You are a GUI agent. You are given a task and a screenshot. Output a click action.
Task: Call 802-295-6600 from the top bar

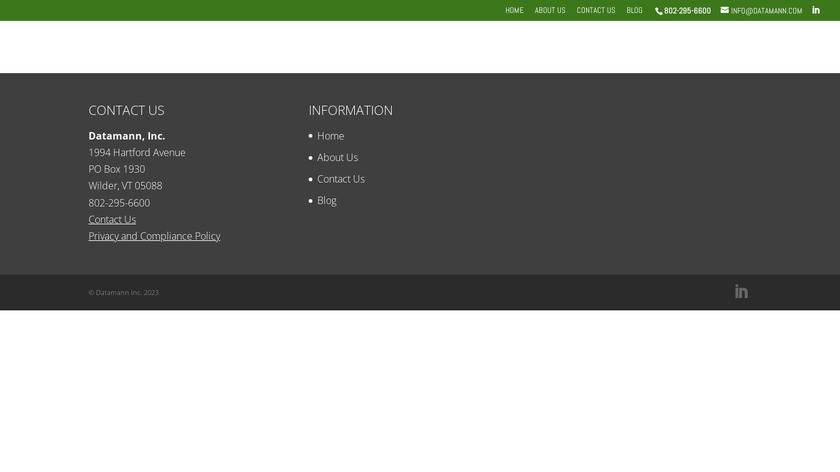[x=687, y=11]
